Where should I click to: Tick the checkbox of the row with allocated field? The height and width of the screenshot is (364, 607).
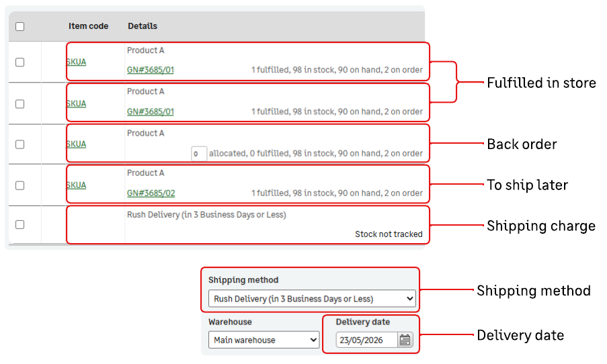tap(19, 144)
